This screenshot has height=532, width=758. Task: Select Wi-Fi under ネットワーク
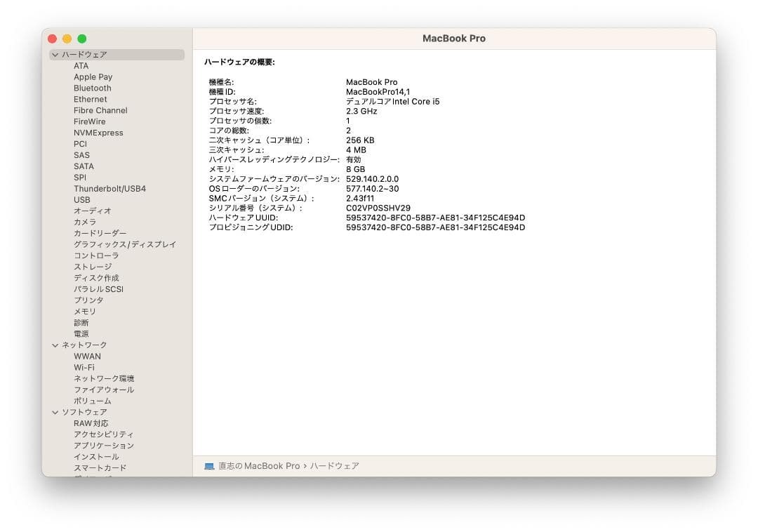tap(84, 367)
